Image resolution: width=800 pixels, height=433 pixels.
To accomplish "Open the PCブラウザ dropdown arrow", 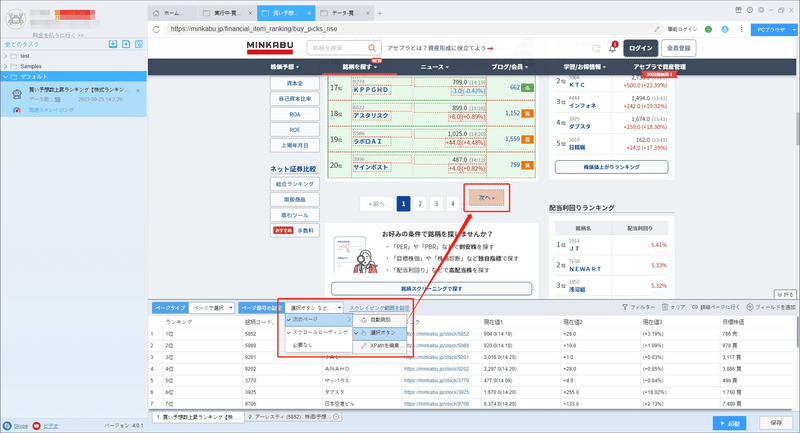I will coord(794,30).
